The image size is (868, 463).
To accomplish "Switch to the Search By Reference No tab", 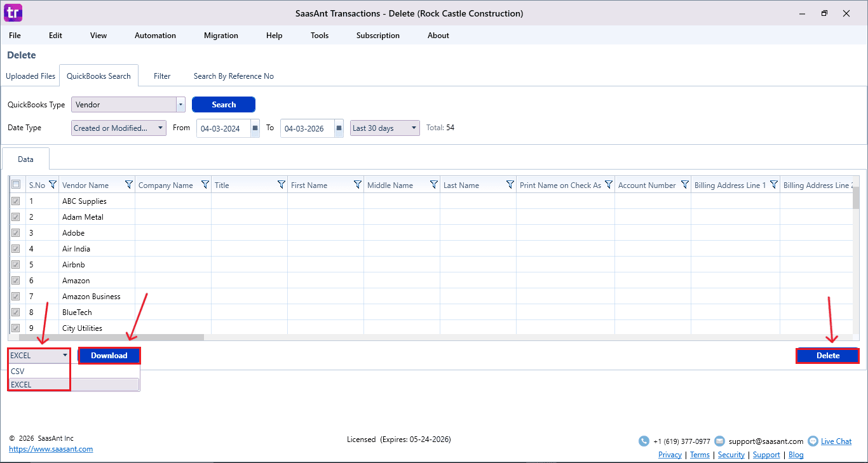I will tap(233, 76).
